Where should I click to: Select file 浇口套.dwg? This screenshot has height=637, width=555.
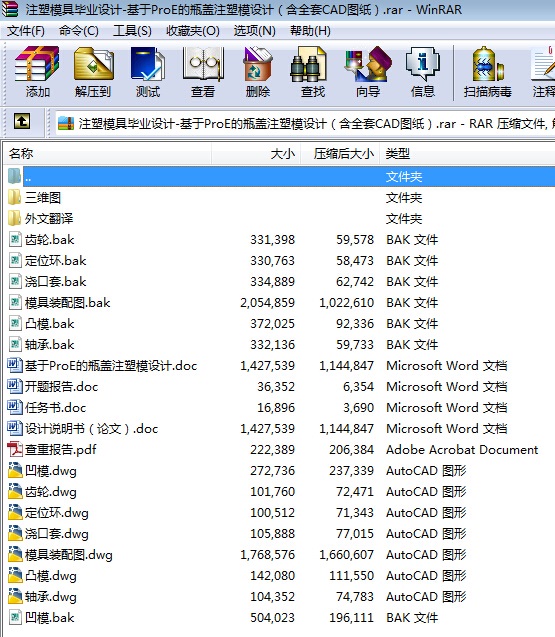56,534
